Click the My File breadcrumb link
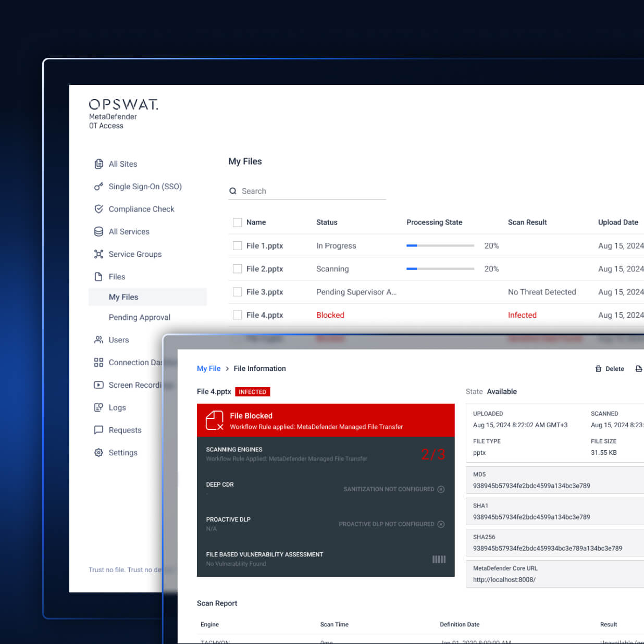The height and width of the screenshot is (644, 644). (208, 368)
